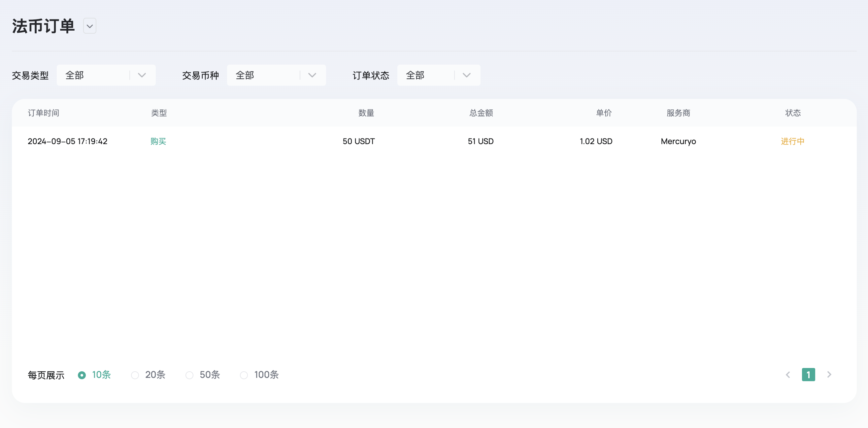868x428 pixels.
Task: Click the 进行中 status text
Action: tap(792, 141)
